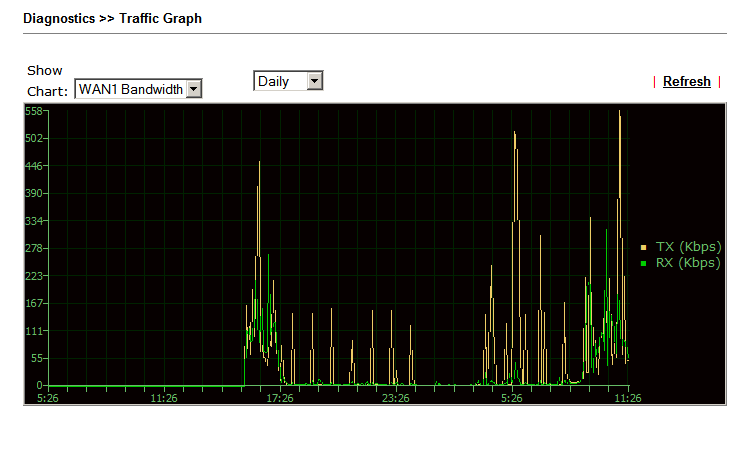This screenshot has width=749, height=451.
Task: Click the 390 value on the y-axis
Action: click(33, 193)
